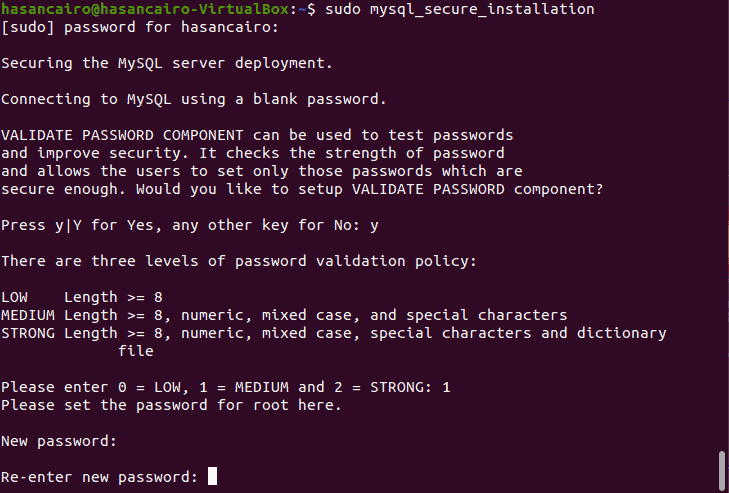
Task: Click the word 'file' under STRONG row
Action: tap(136, 351)
